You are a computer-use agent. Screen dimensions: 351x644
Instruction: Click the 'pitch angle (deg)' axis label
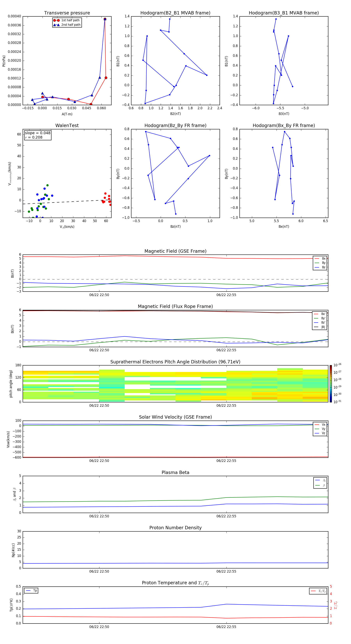pos(11,384)
